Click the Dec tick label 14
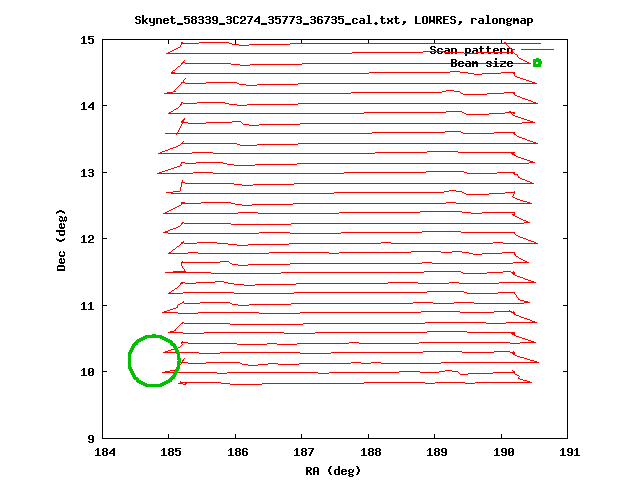Image resolution: width=640 pixels, height=480 pixels. click(87, 107)
